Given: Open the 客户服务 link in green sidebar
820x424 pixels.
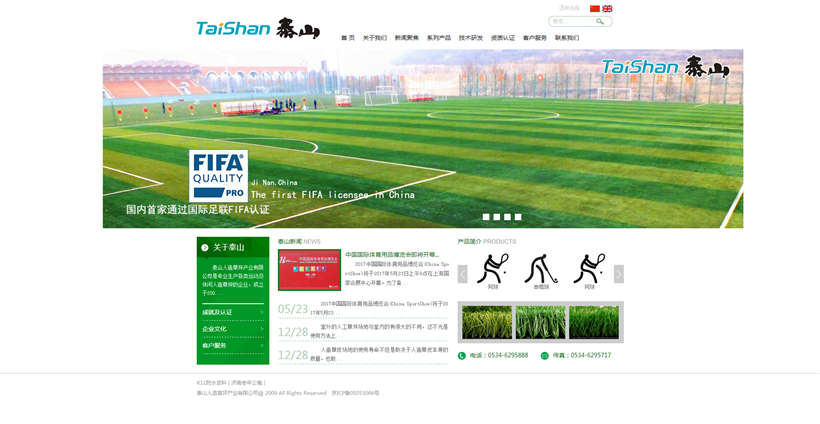Looking at the screenshot, I should (x=214, y=346).
